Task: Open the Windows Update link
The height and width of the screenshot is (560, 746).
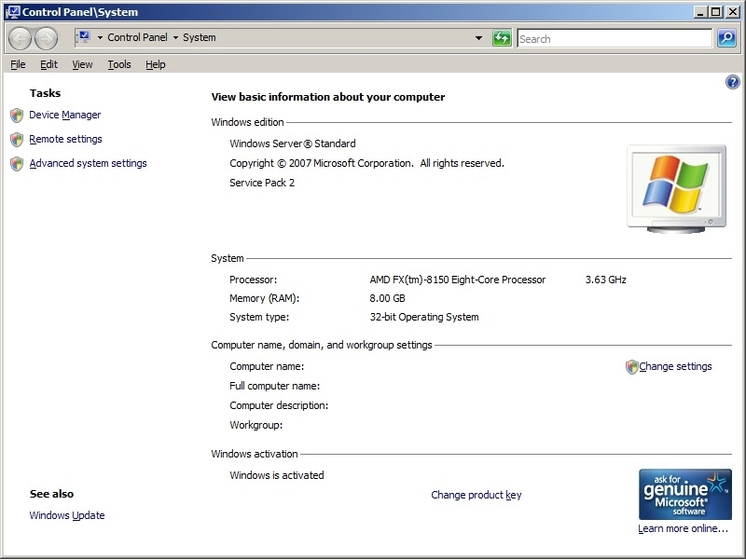Action: (67, 515)
